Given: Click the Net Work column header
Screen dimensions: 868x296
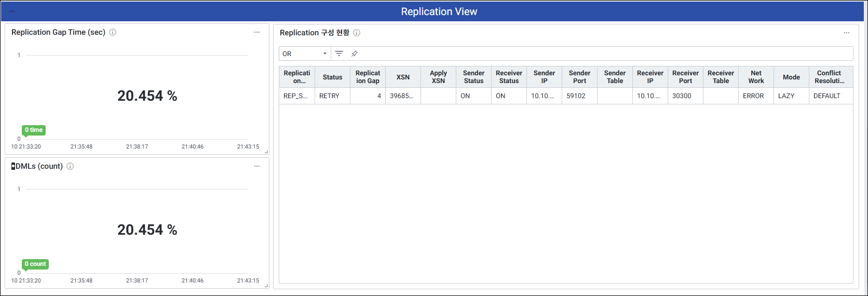Looking at the screenshot, I should [x=756, y=77].
